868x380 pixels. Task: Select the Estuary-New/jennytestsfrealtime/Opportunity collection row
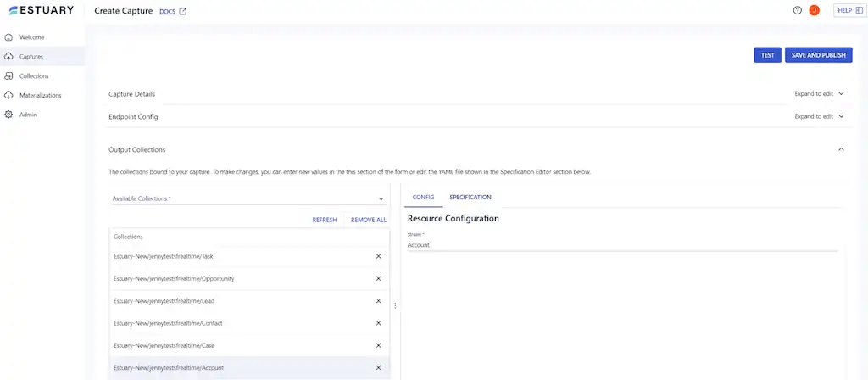(x=250, y=278)
